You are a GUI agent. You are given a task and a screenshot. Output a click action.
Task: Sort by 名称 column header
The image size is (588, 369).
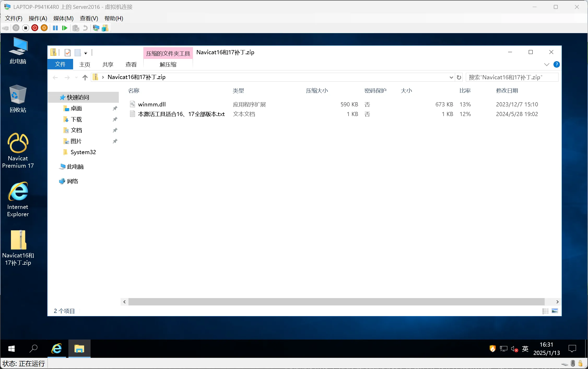point(134,91)
